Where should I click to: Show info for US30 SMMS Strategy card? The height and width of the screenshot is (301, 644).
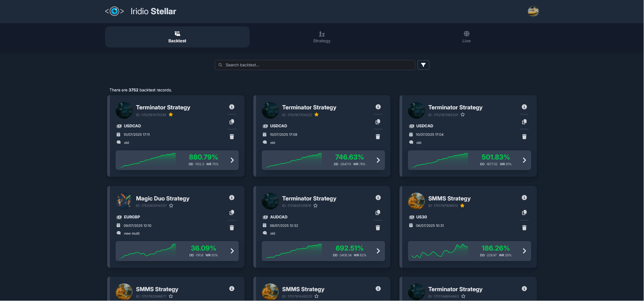pos(524,198)
